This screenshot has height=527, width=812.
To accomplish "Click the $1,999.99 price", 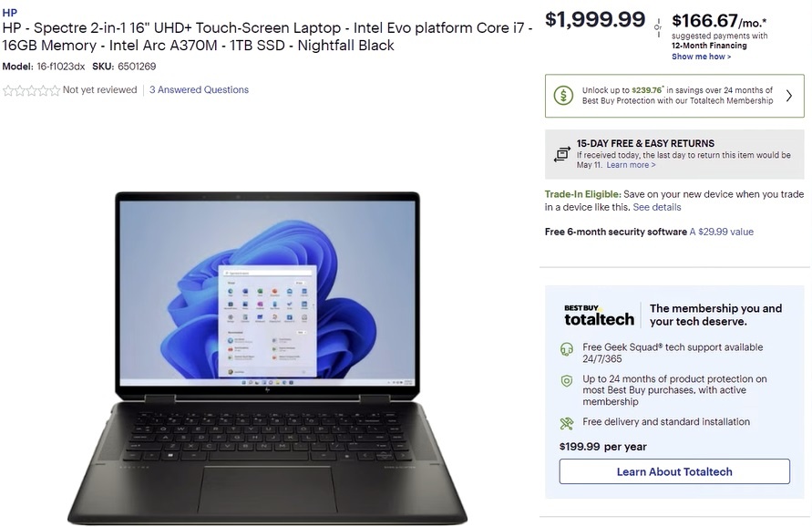I will tap(595, 20).
